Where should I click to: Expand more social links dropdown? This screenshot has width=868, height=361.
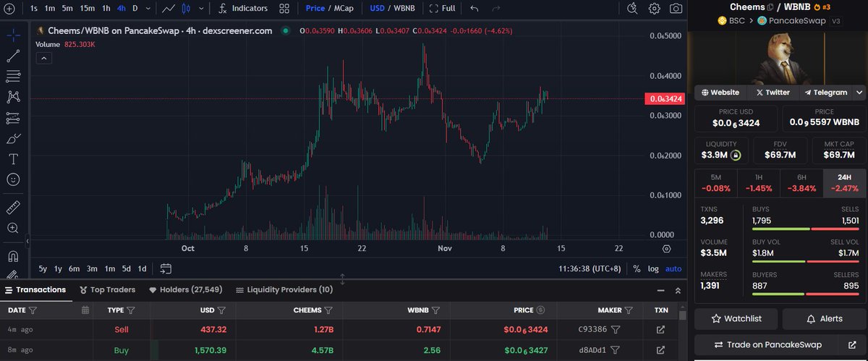[x=859, y=93]
